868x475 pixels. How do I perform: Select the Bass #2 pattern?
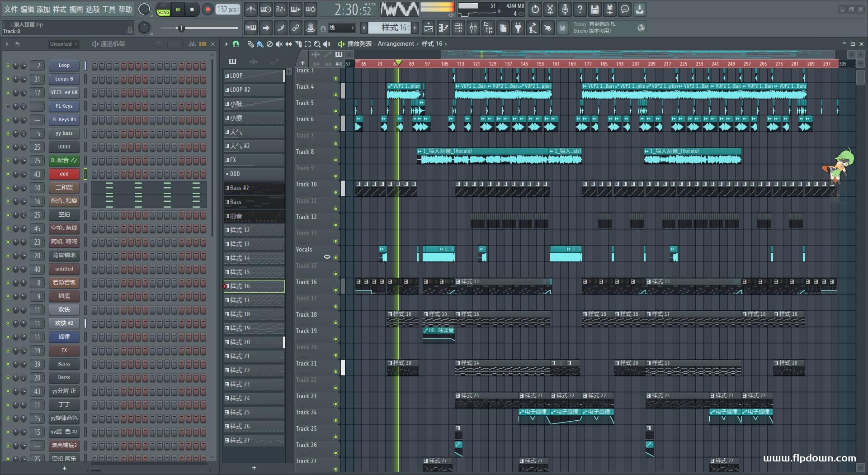point(254,188)
